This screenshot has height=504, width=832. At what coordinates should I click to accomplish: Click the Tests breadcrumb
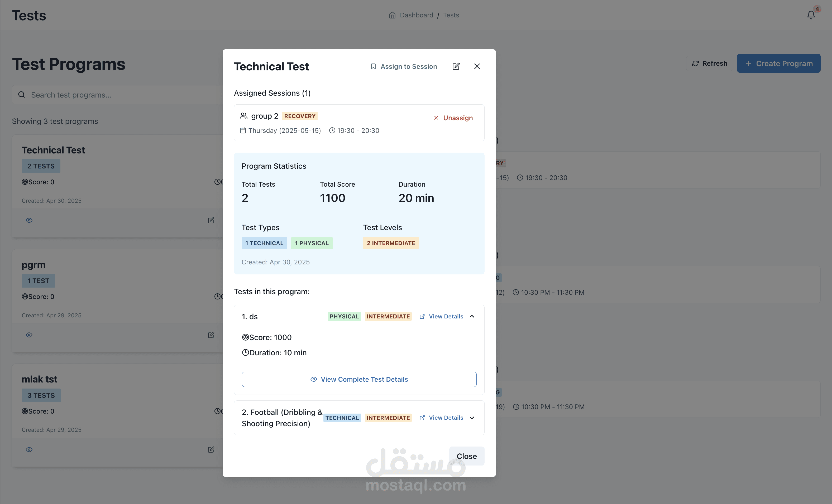[451, 15]
